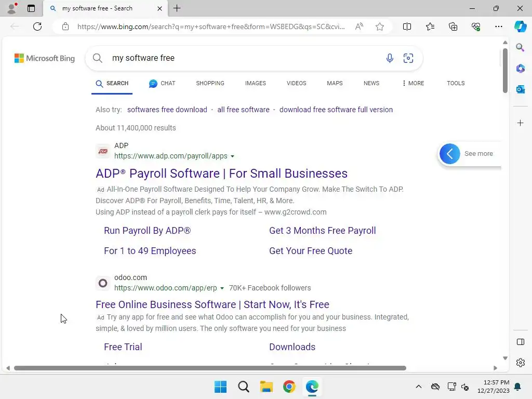Open Copilot sidebar icon
Image resolution: width=532 pixels, height=399 pixels.
[x=520, y=26]
